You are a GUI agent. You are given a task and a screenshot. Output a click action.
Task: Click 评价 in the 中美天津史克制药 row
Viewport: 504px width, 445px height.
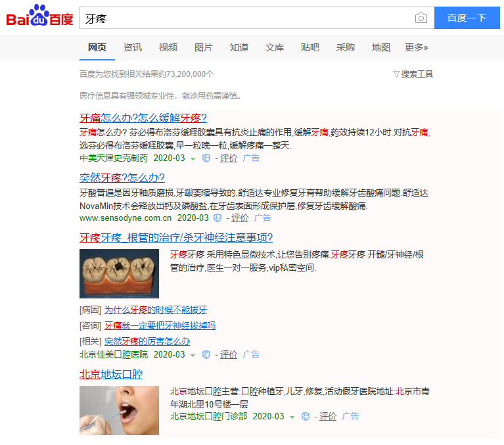tap(229, 158)
